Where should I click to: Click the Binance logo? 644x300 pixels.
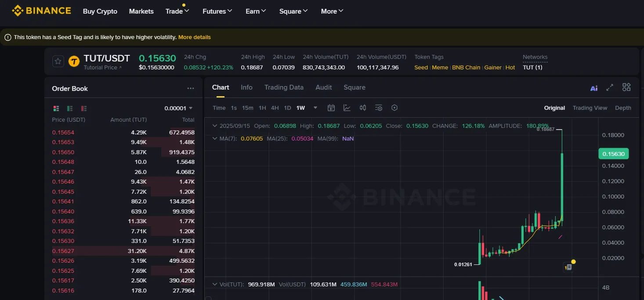click(x=41, y=11)
